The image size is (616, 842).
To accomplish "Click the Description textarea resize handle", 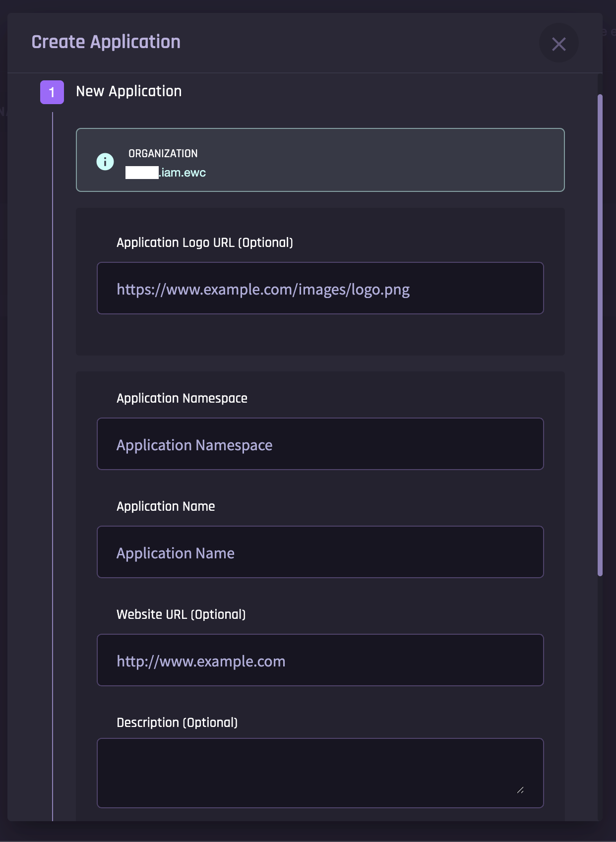I will [520, 790].
